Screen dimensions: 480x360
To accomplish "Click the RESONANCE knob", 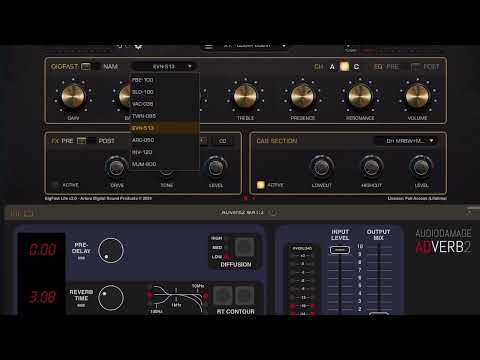I will point(360,96).
